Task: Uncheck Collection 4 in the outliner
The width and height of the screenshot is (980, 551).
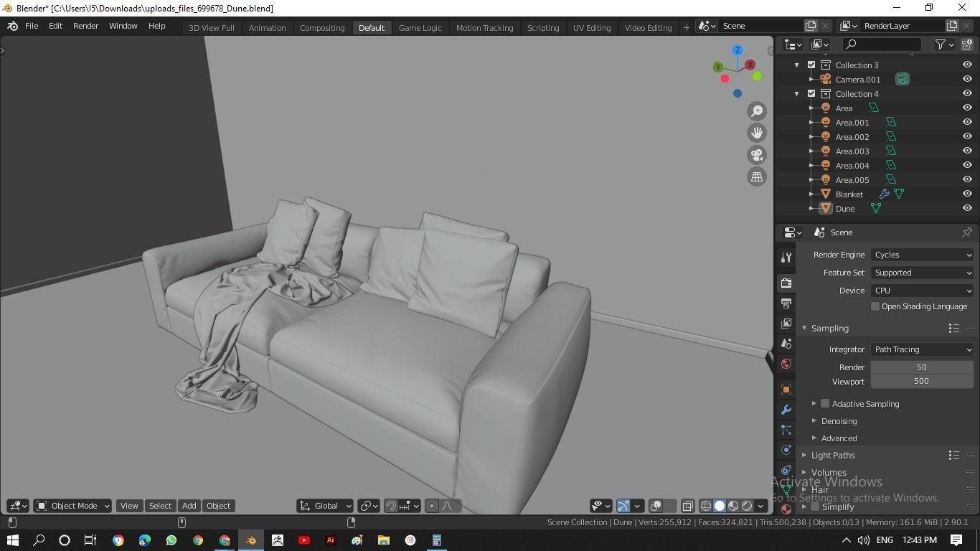Action: 811,93
